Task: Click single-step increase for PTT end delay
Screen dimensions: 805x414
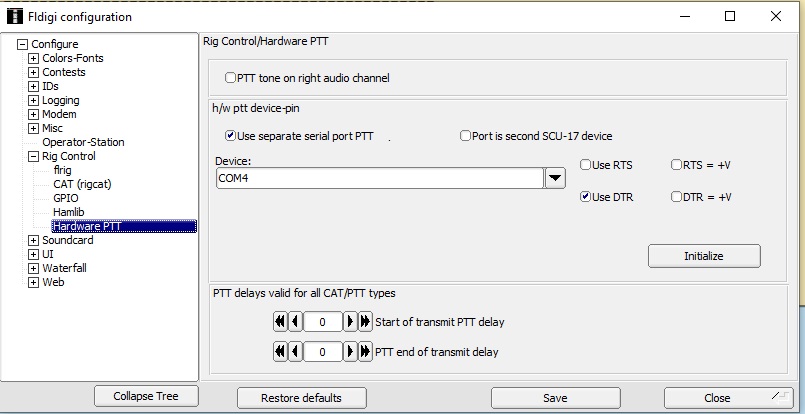Action: click(351, 352)
